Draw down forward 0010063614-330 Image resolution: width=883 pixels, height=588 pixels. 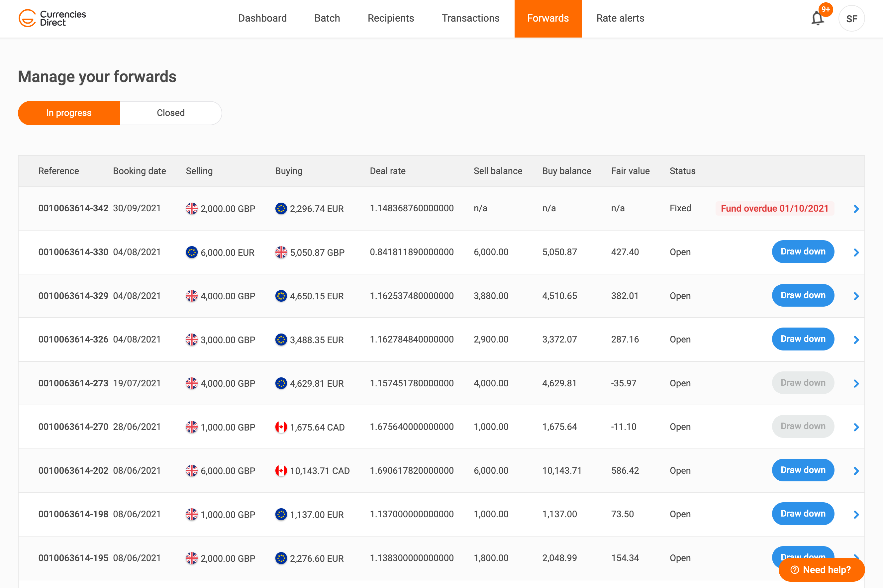803,251
